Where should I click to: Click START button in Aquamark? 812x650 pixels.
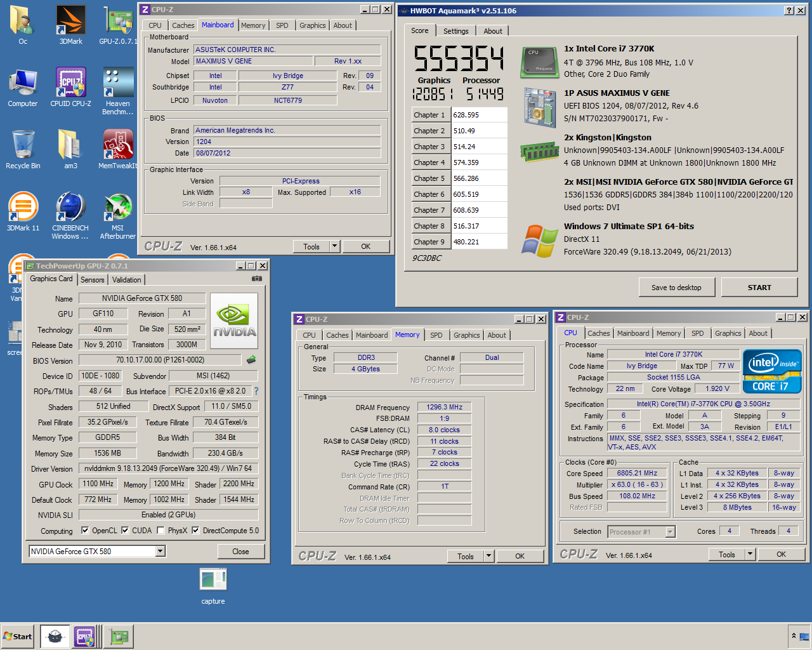point(759,287)
